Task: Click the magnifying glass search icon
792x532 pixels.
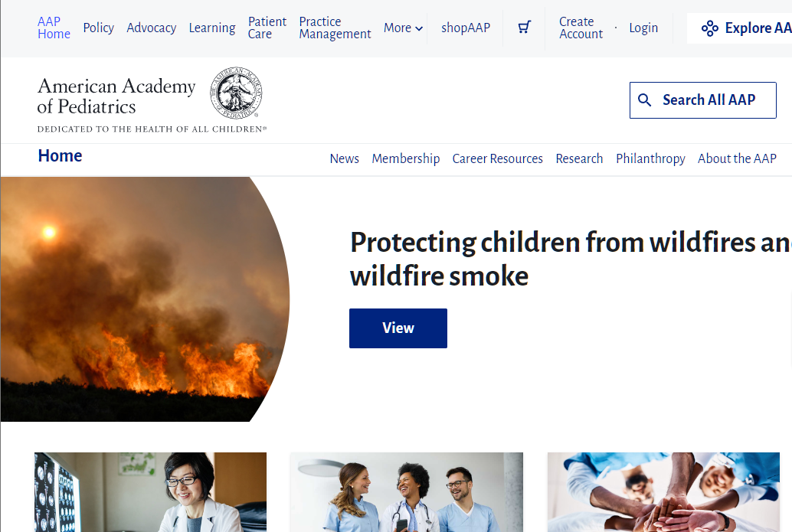Action: pos(644,100)
